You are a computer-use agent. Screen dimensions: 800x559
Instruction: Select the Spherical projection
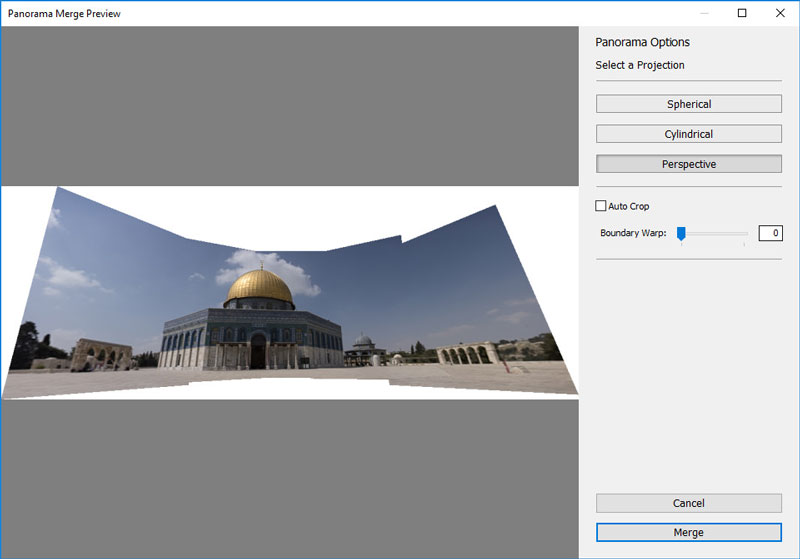coord(688,104)
